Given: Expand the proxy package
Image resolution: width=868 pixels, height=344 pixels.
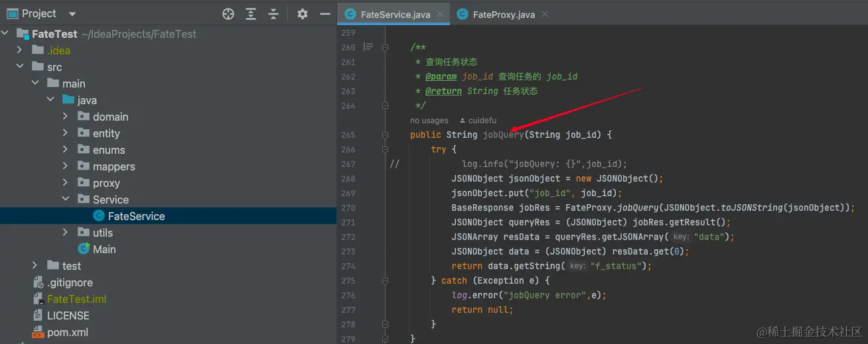Looking at the screenshot, I should point(65,183).
